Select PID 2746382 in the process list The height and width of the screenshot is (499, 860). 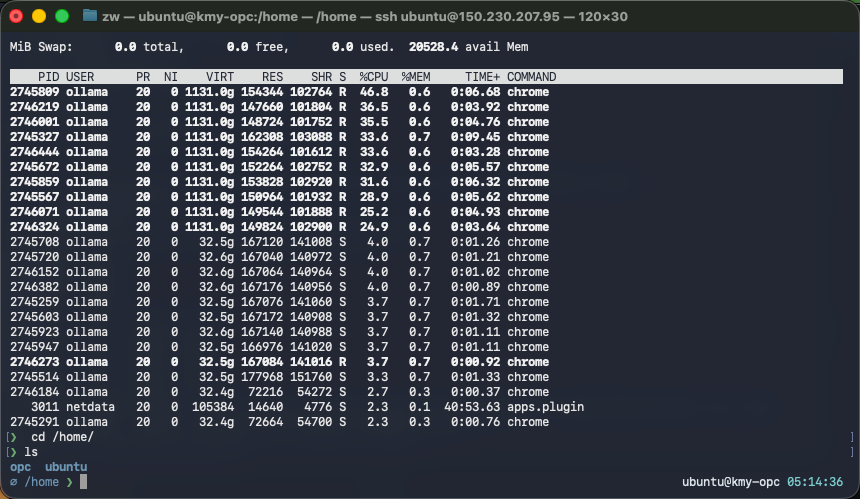34,287
